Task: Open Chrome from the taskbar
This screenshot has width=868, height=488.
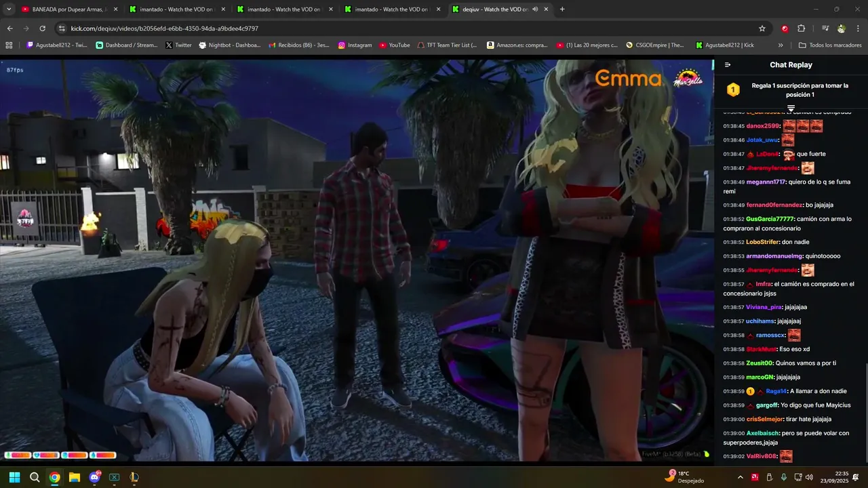Action: pos(54,477)
